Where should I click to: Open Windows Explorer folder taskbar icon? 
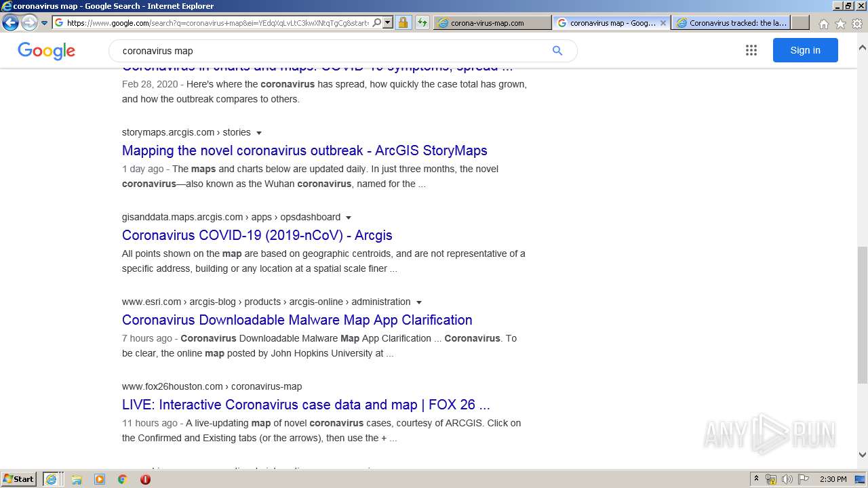[77, 479]
